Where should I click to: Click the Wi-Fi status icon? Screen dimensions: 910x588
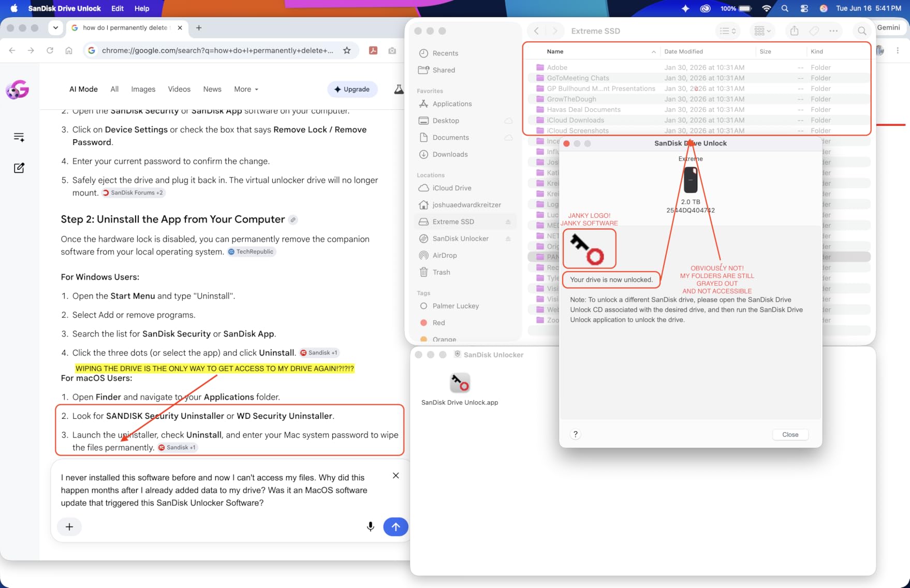point(767,8)
